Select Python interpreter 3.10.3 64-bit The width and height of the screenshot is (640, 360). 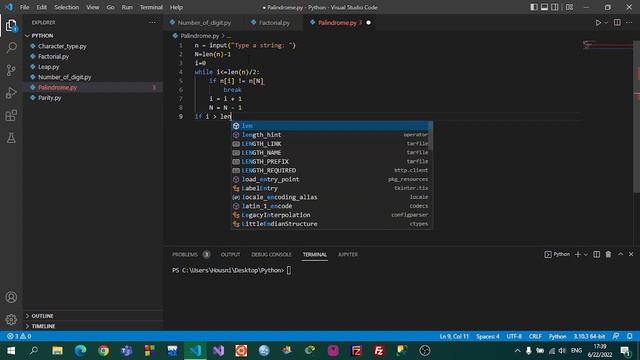(589, 336)
